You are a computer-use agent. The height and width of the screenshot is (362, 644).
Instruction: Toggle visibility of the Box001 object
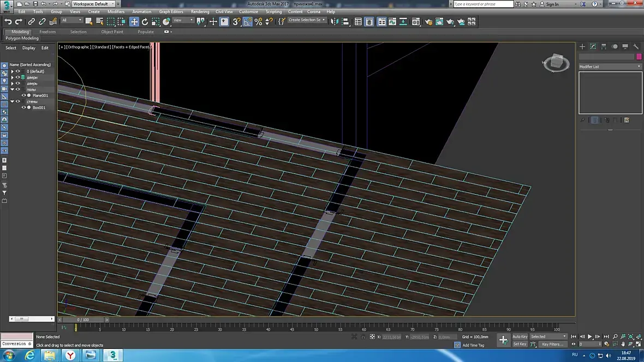[x=23, y=107]
